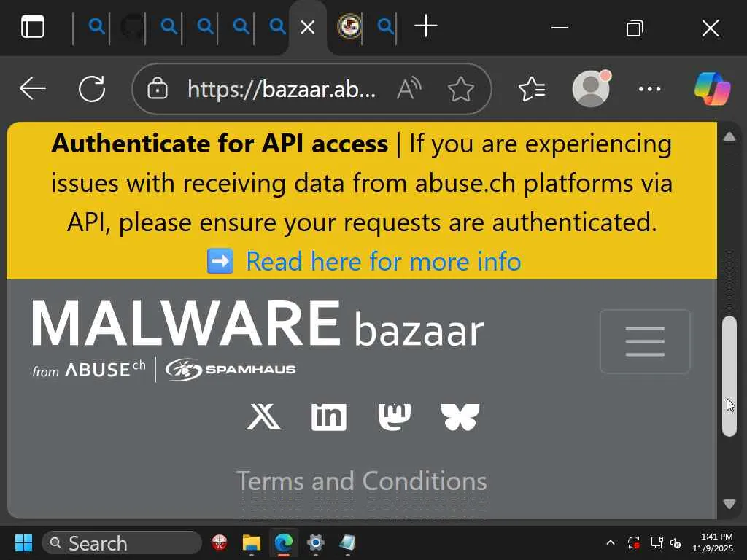
Task: Click 'Authenticate for API access' heading text
Action: click(x=220, y=144)
